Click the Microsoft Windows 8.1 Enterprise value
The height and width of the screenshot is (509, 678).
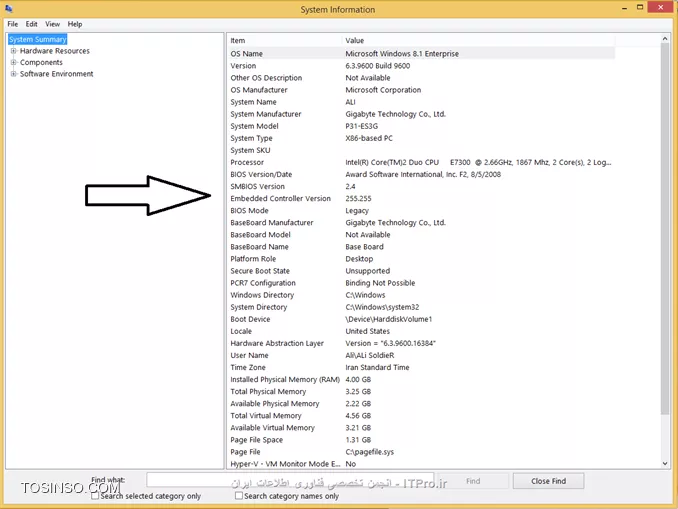[x=402, y=54]
